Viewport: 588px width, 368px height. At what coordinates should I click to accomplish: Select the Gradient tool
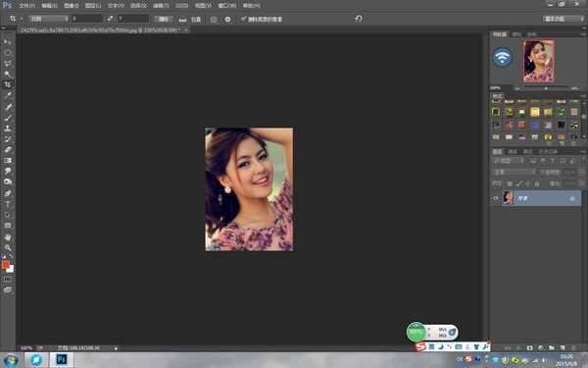point(8,160)
